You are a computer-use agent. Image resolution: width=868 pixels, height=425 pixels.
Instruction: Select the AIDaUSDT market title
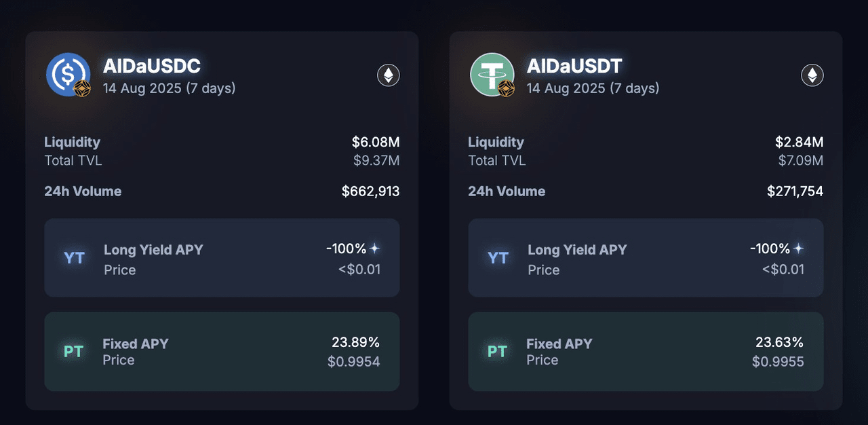pyautogui.click(x=574, y=66)
